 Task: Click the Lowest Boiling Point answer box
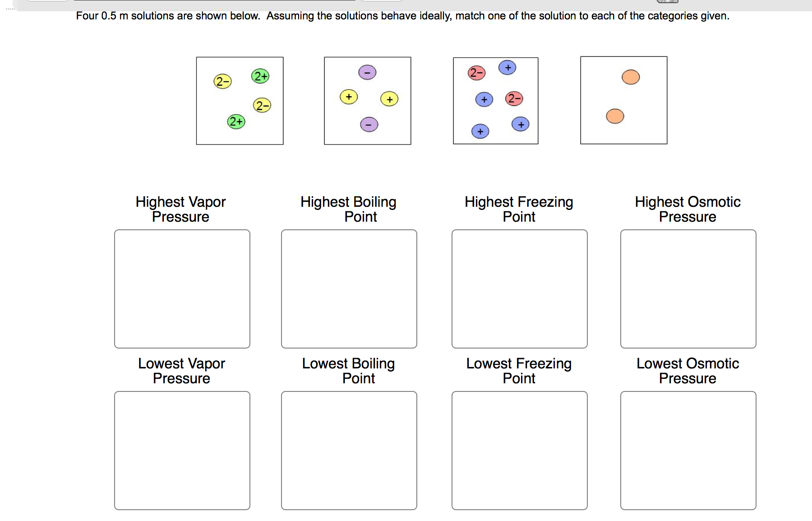coord(349,450)
